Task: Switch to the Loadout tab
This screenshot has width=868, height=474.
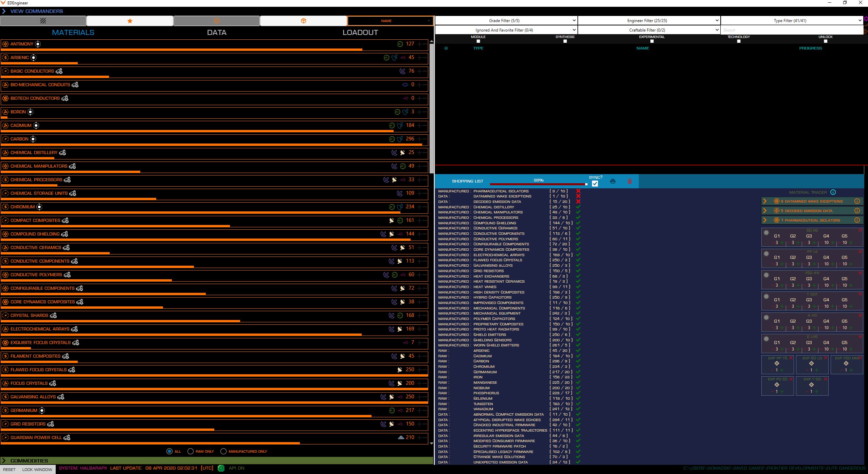Action: click(360, 33)
